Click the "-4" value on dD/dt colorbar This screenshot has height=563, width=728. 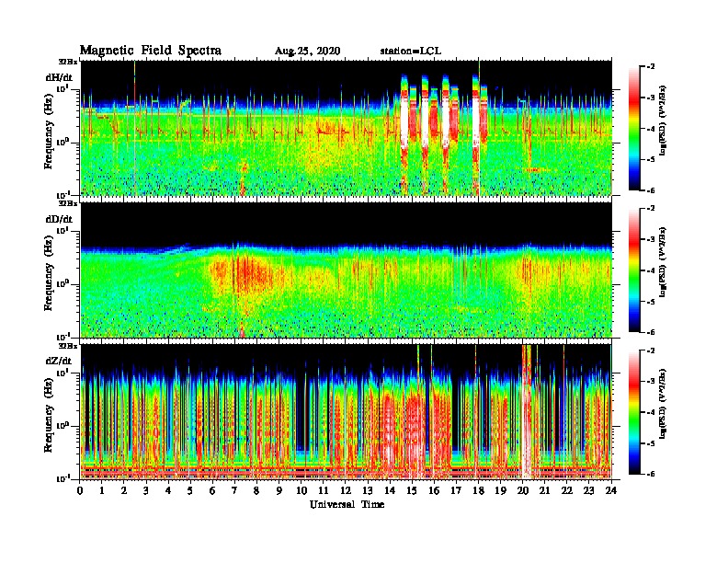(x=651, y=270)
